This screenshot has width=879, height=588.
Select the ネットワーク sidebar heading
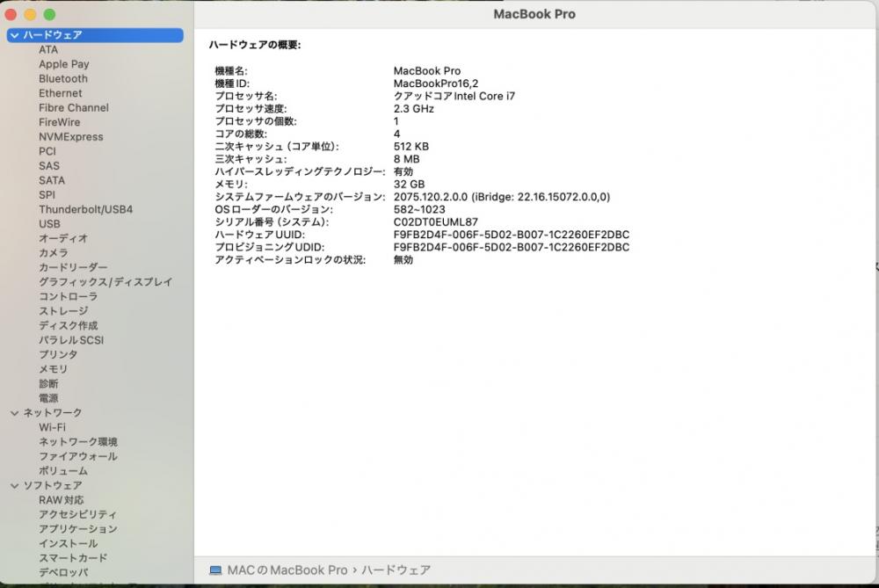pos(53,413)
